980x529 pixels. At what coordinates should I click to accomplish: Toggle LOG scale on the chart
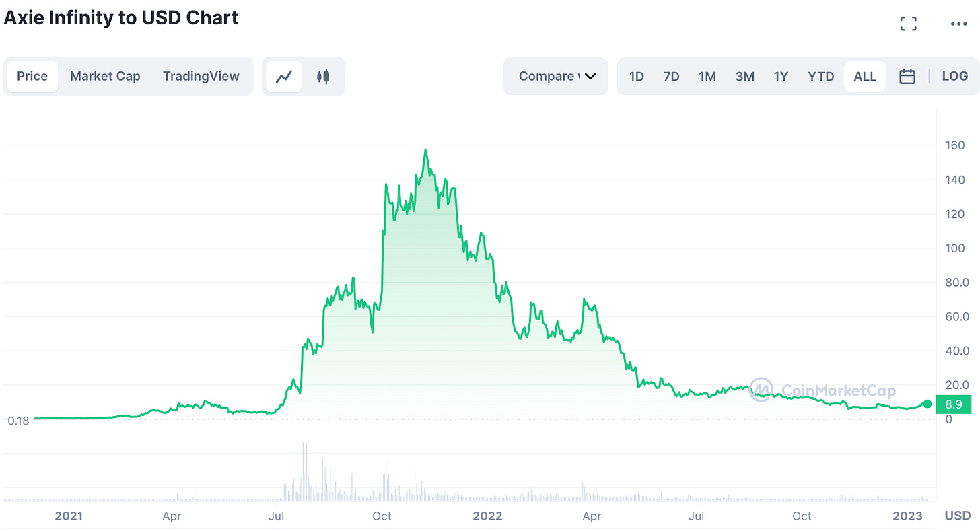[954, 76]
